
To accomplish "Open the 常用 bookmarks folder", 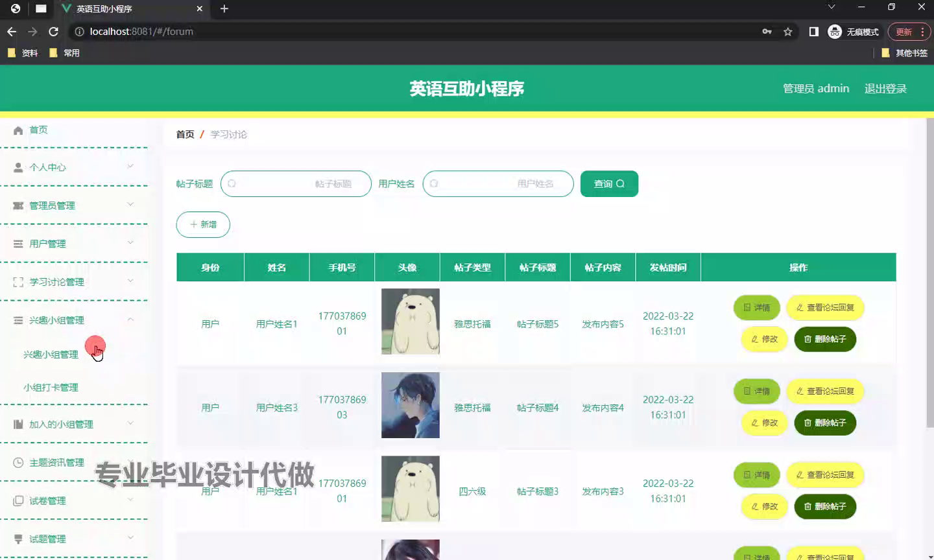I will [64, 53].
